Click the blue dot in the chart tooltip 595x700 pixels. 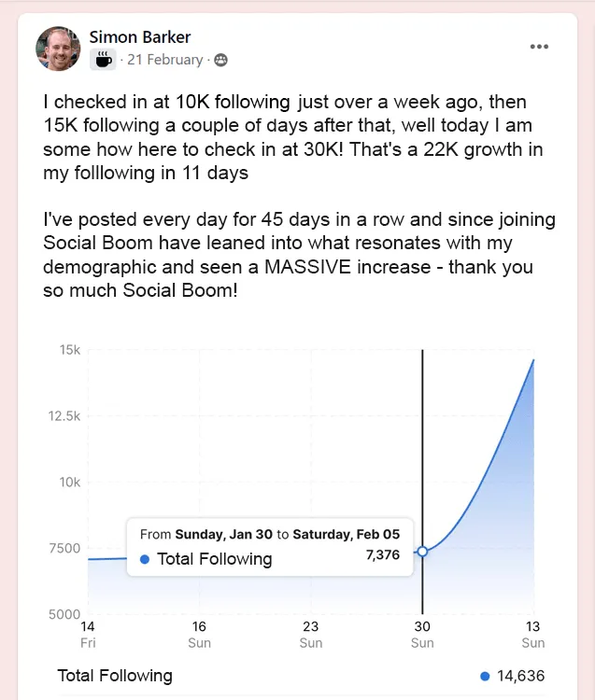(145, 559)
